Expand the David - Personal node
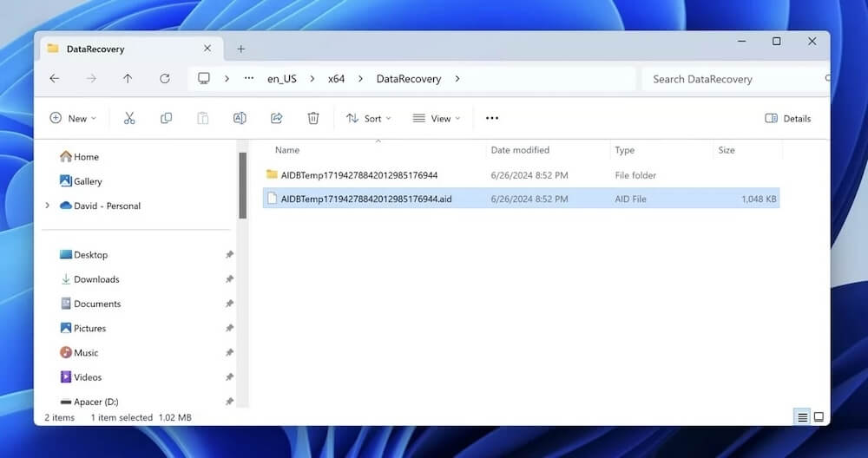This screenshot has width=868, height=458. [48, 206]
